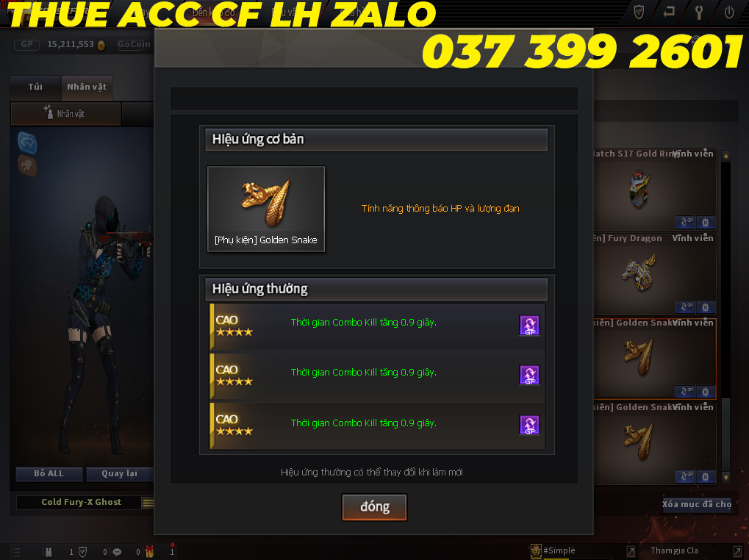The width and height of the screenshot is (749, 560).
Task: Click chat bubble icon in bottom bar
Action: tap(117, 553)
